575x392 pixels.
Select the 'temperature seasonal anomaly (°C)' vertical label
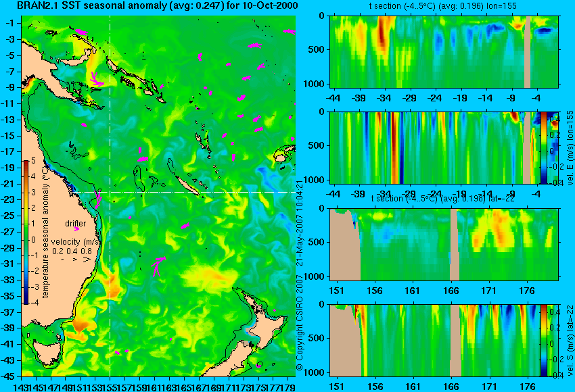[x=45, y=231]
